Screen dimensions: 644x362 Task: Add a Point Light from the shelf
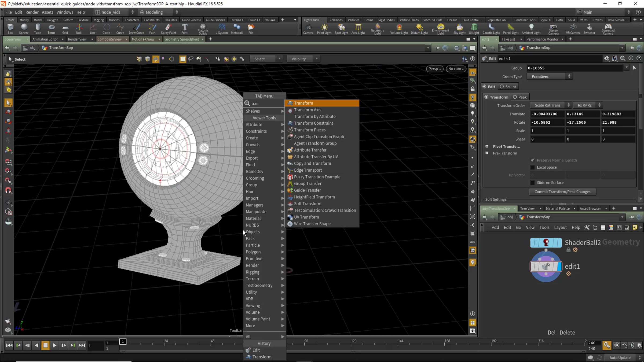(x=324, y=29)
